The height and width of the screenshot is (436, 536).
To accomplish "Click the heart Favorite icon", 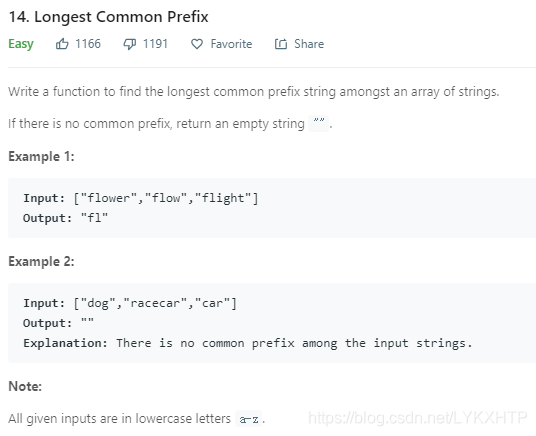I will [x=197, y=44].
